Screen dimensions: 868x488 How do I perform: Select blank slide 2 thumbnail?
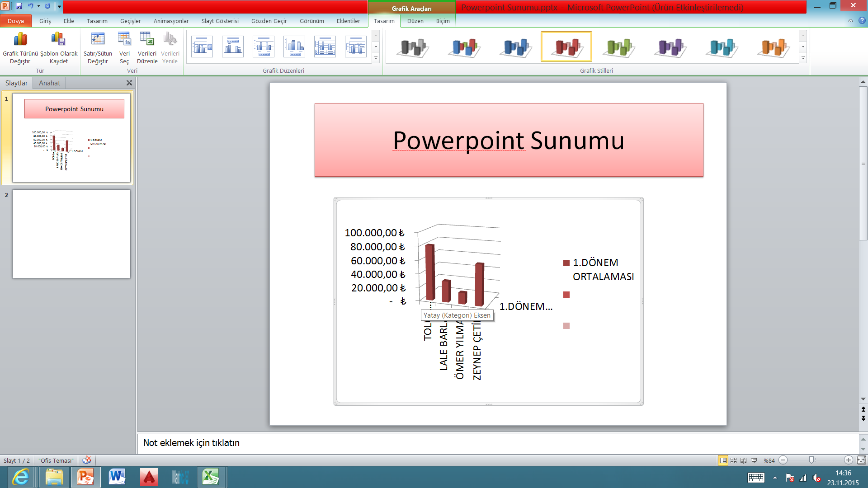pos(71,234)
